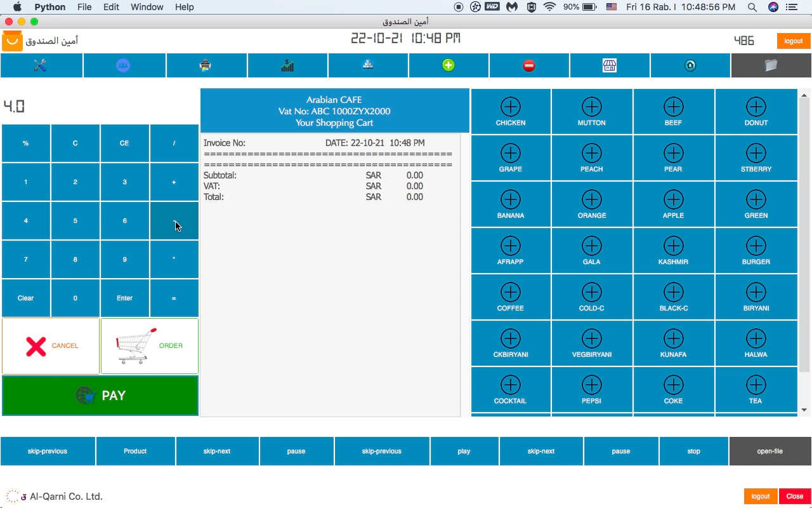Viewport: 812px width, 508px height.
Task: Select the Print receipt icon
Action: [x=206, y=65]
